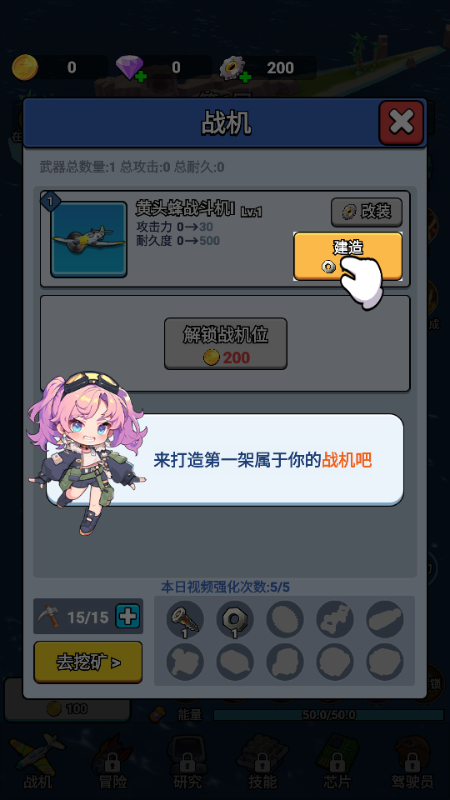Open the yellow wasp fighter thumbnail
Viewport: 450px width, 800px height.
pos(89,239)
